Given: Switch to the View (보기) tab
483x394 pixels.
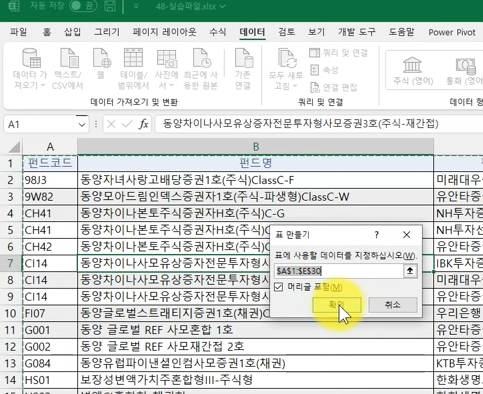Looking at the screenshot, I should click(316, 32).
